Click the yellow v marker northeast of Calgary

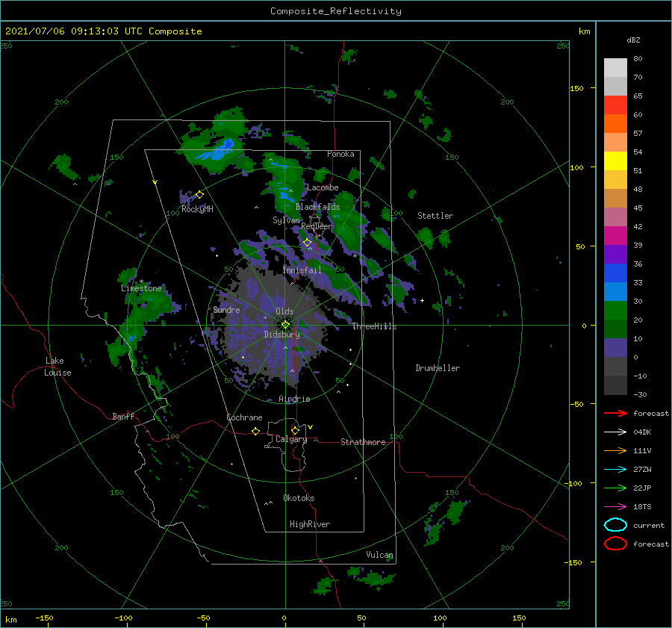pos(311,427)
